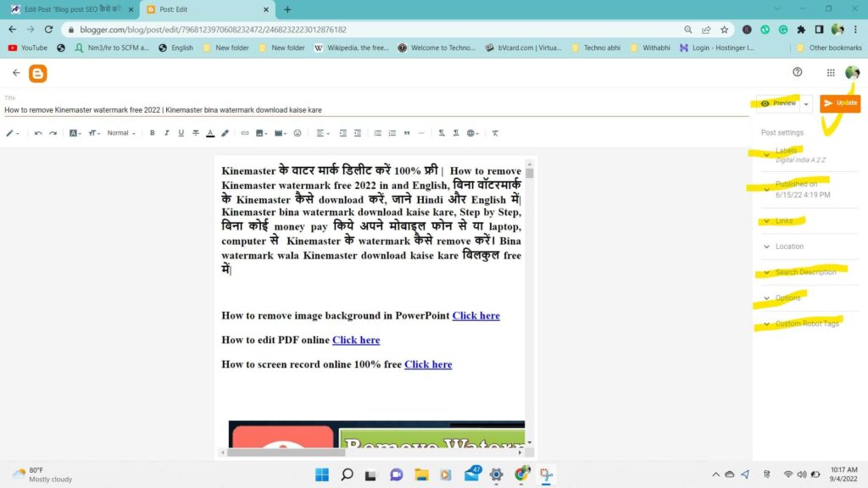
Task: Reload the page in Chrome
Action: (48, 30)
